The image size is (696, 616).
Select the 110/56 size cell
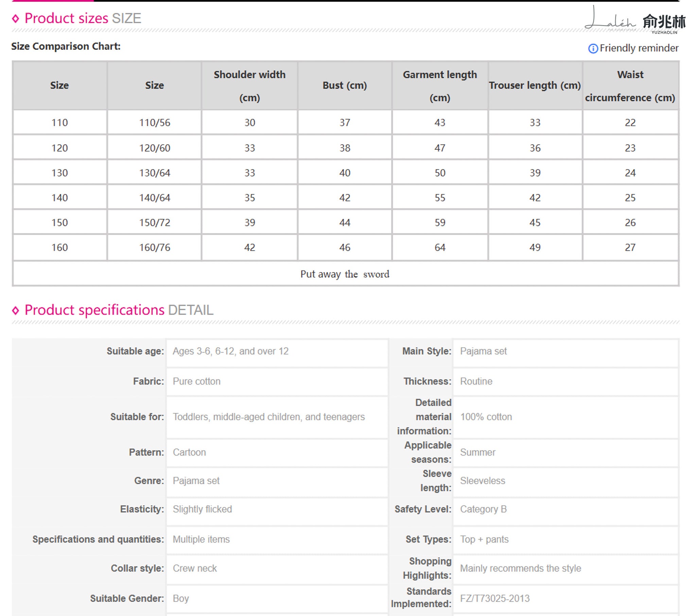click(x=155, y=123)
